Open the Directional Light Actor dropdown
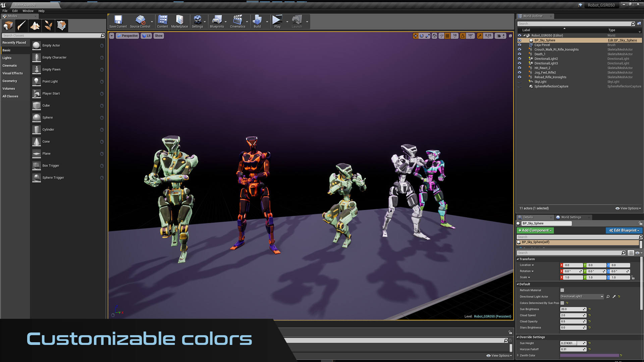This screenshot has height=362, width=644. coord(582,297)
